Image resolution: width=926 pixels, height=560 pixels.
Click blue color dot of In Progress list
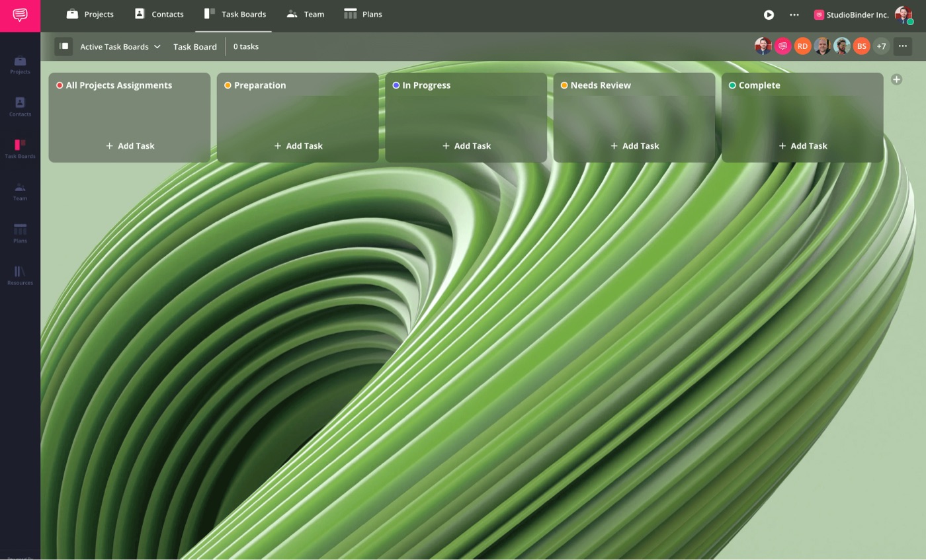coord(396,85)
